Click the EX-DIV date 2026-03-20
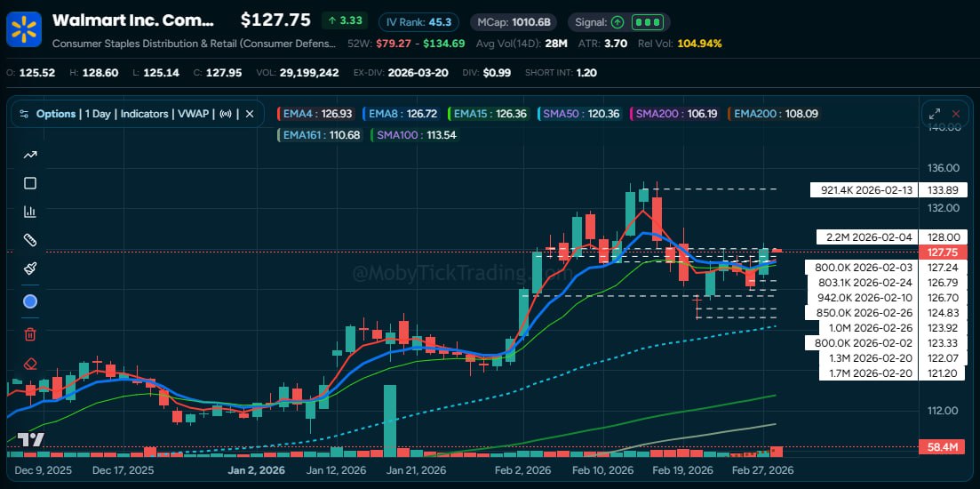The image size is (980, 489). point(418,73)
